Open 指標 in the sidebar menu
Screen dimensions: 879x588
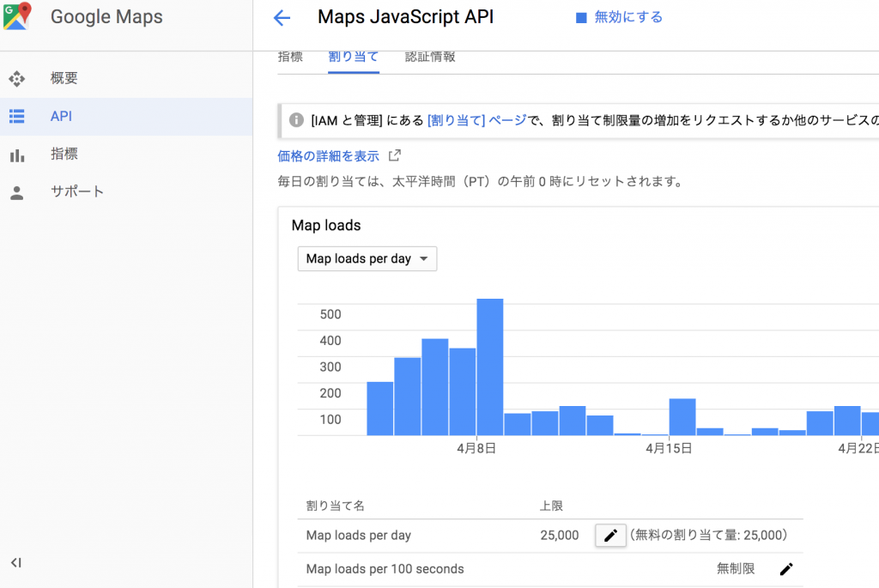pyautogui.click(x=126, y=155)
